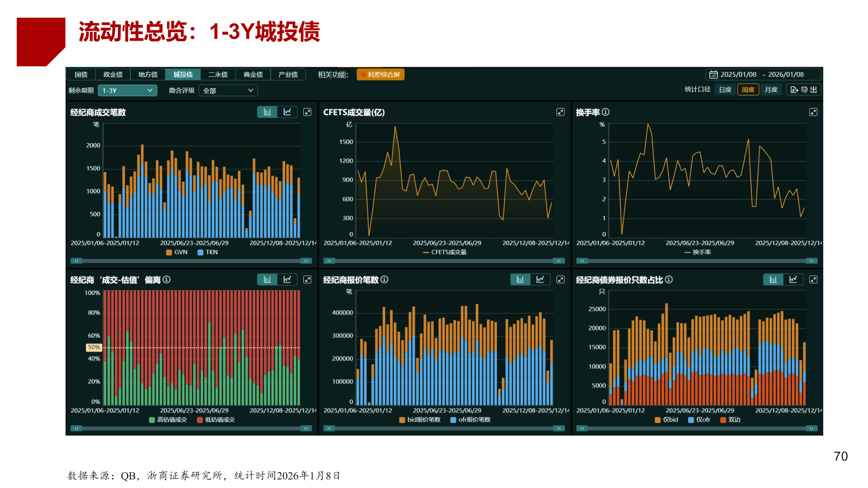Toggle GVN series in 经纪商成交笔数 legend
This screenshot has height=488, width=868.
[179, 252]
